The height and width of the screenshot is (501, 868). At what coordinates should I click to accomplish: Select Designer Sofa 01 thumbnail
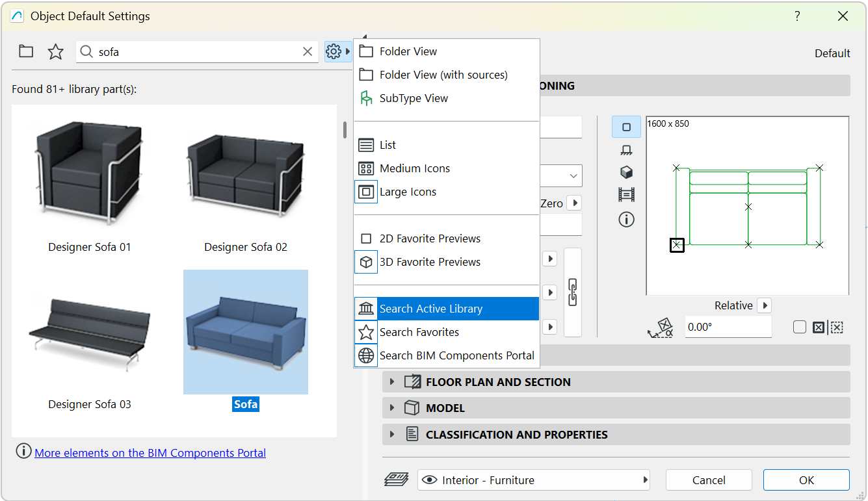coord(90,173)
